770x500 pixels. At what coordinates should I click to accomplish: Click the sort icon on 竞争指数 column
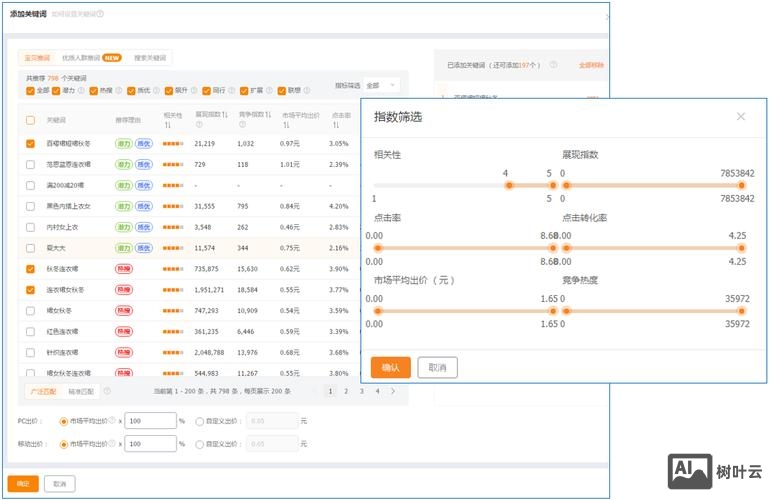pos(268,115)
